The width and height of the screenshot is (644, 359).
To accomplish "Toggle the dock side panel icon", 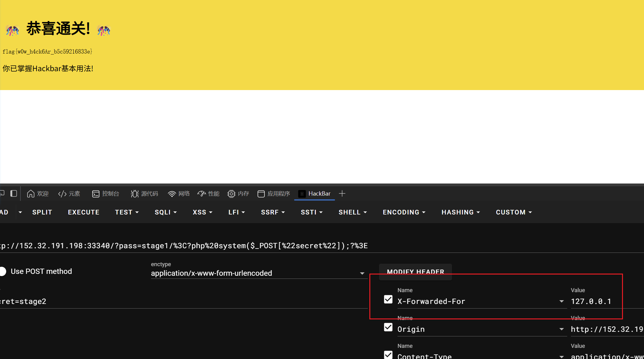I will (x=14, y=194).
